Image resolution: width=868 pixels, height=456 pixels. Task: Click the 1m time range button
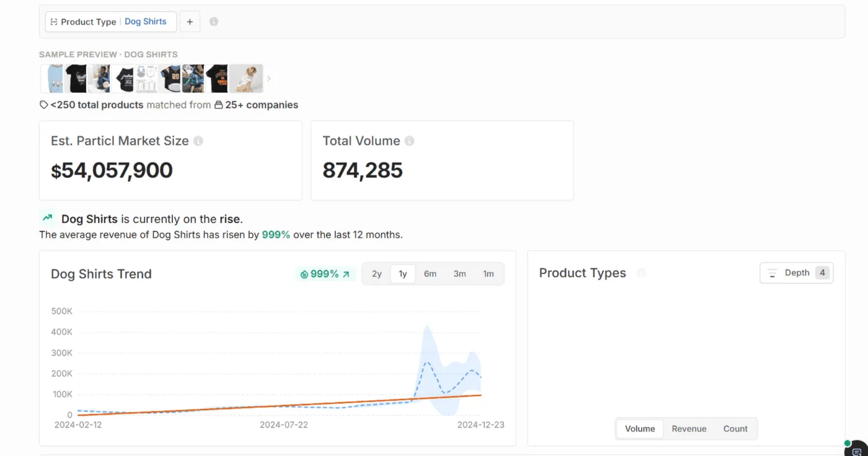(x=489, y=274)
